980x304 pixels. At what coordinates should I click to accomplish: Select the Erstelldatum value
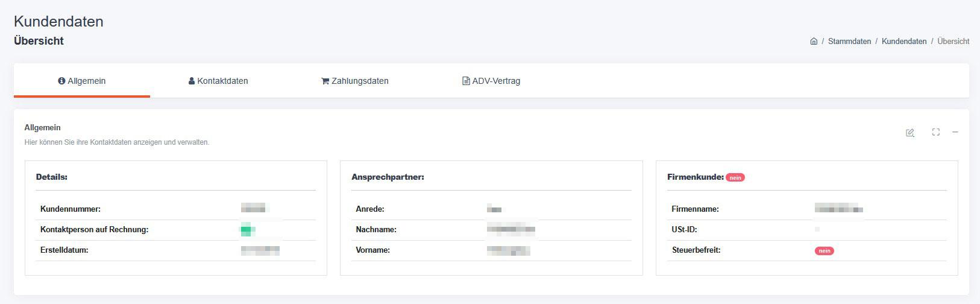(x=260, y=250)
